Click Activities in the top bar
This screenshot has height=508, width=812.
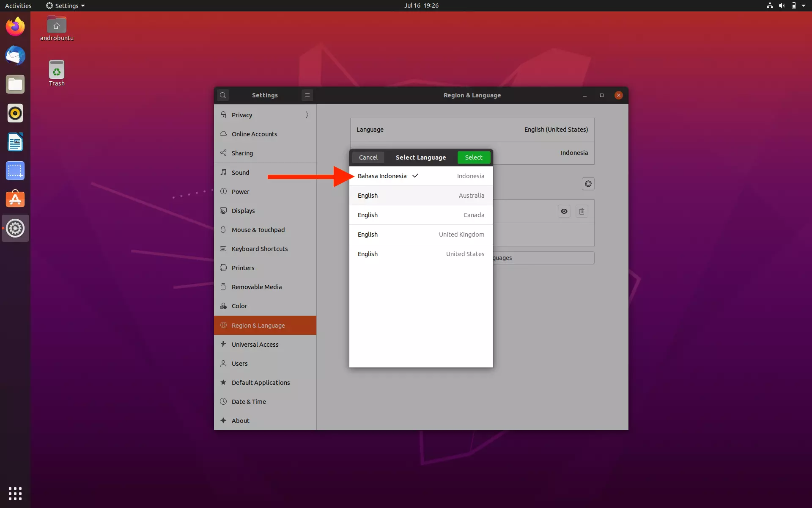point(18,6)
